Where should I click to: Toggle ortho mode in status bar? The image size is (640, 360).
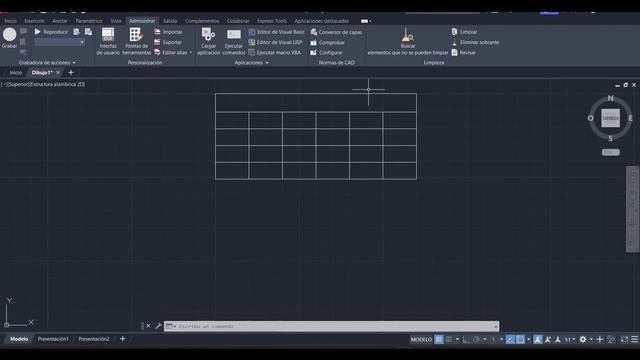click(466, 340)
